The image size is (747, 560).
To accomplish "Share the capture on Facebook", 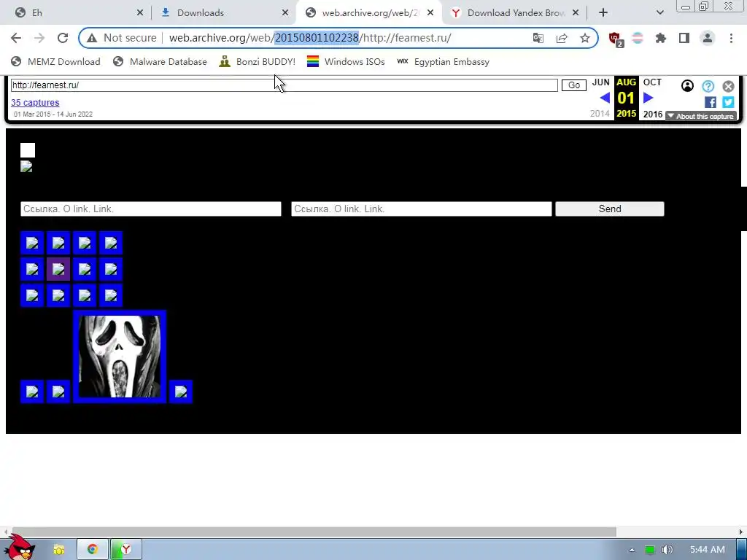I will (x=711, y=102).
